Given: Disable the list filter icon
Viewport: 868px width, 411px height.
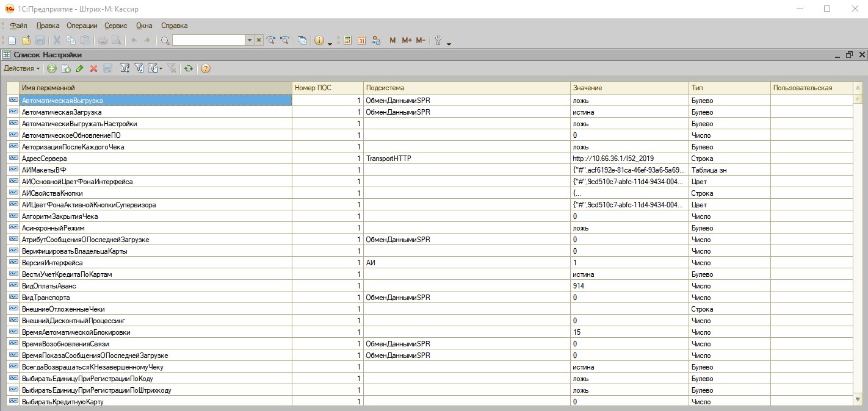Looking at the screenshot, I should click(172, 68).
